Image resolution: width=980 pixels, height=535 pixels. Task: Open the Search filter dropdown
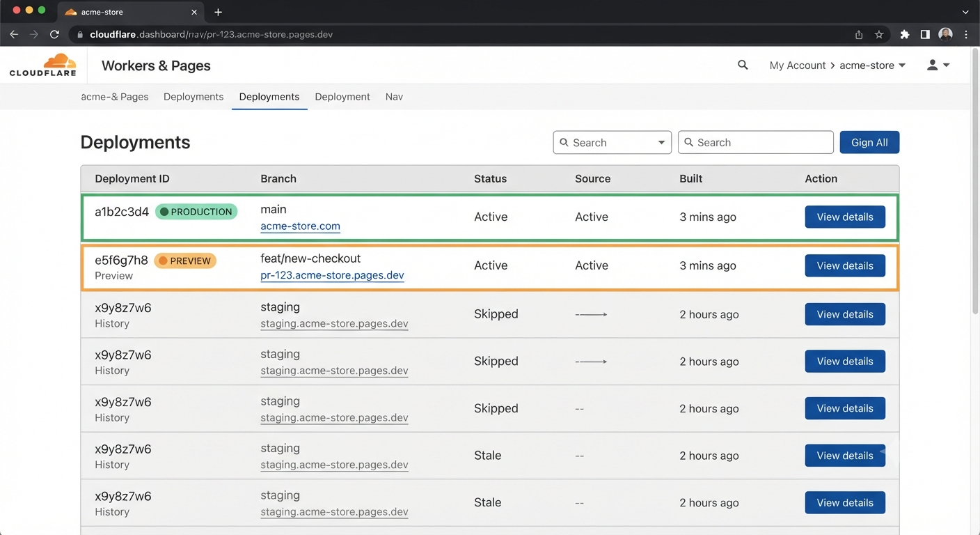[x=612, y=142]
